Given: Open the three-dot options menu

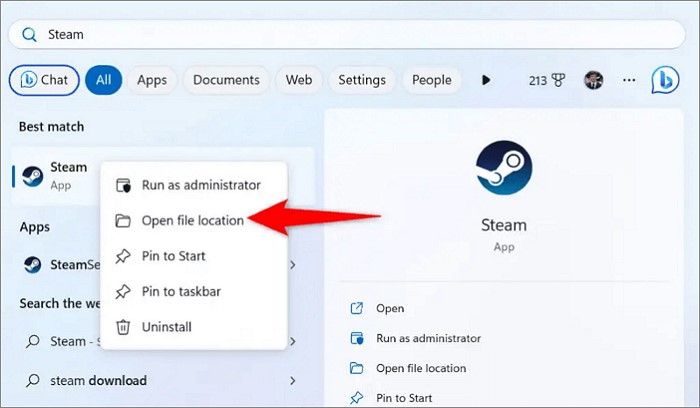Looking at the screenshot, I should [x=629, y=80].
